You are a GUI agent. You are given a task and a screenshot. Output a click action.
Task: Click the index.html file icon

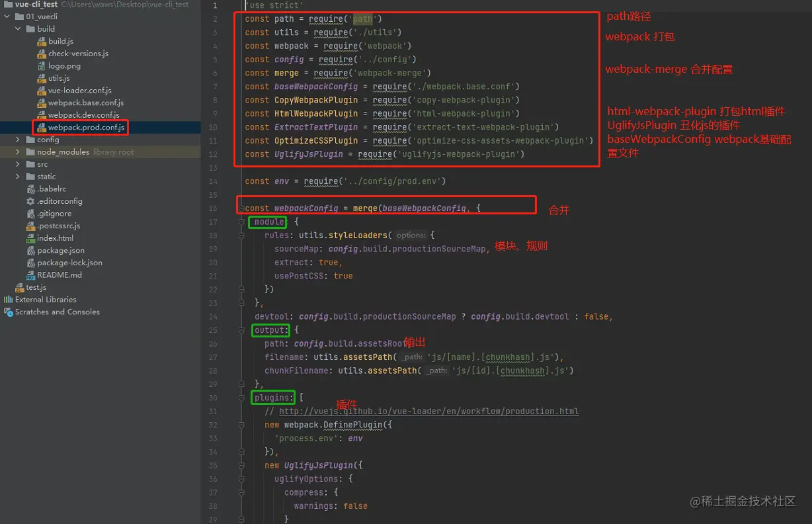30,238
